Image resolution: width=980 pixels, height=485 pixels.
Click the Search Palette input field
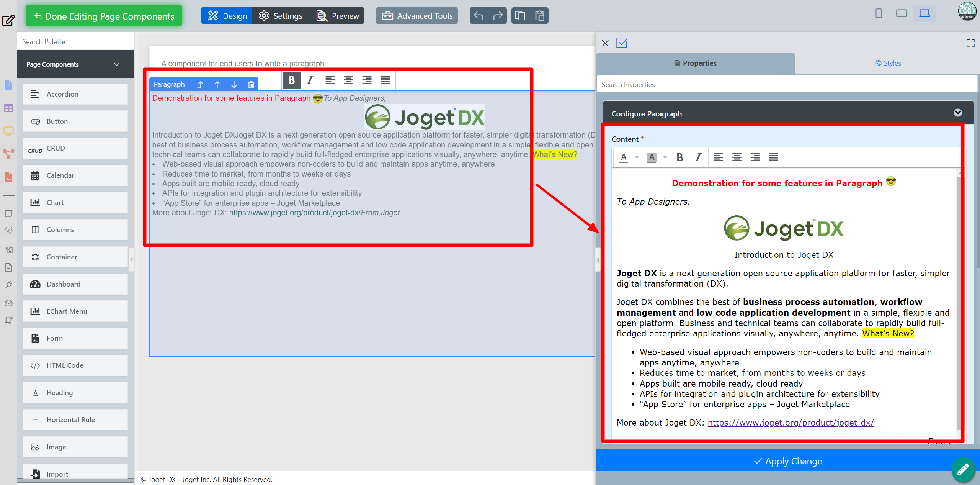click(x=76, y=41)
